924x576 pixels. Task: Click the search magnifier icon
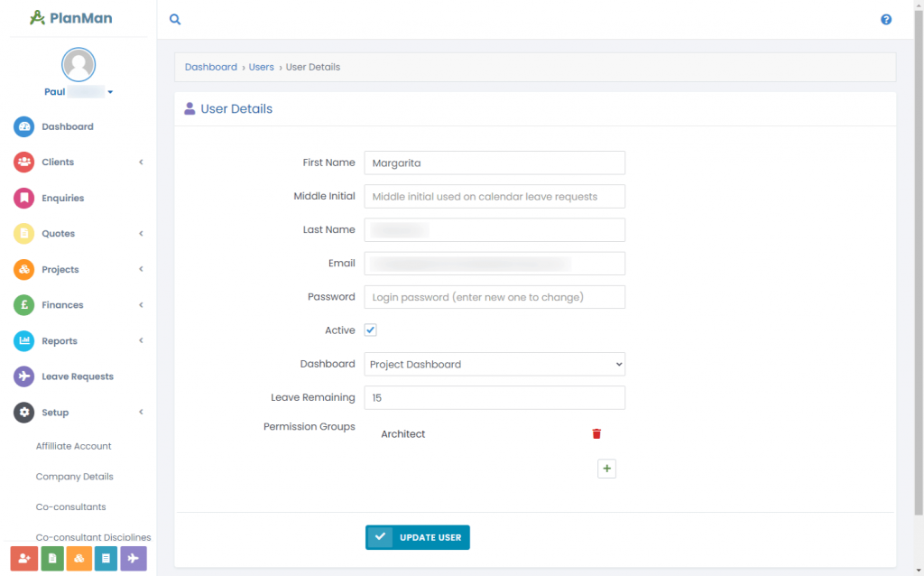(x=175, y=20)
